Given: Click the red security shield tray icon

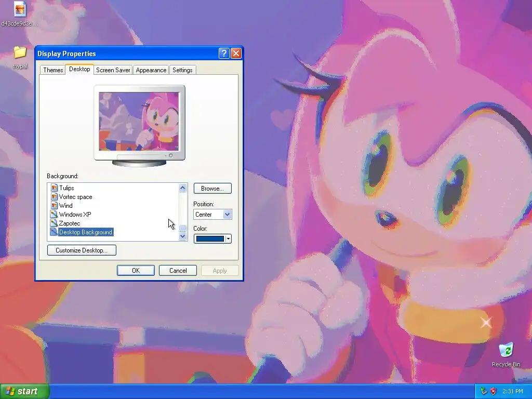Looking at the screenshot, I should (x=494, y=391).
